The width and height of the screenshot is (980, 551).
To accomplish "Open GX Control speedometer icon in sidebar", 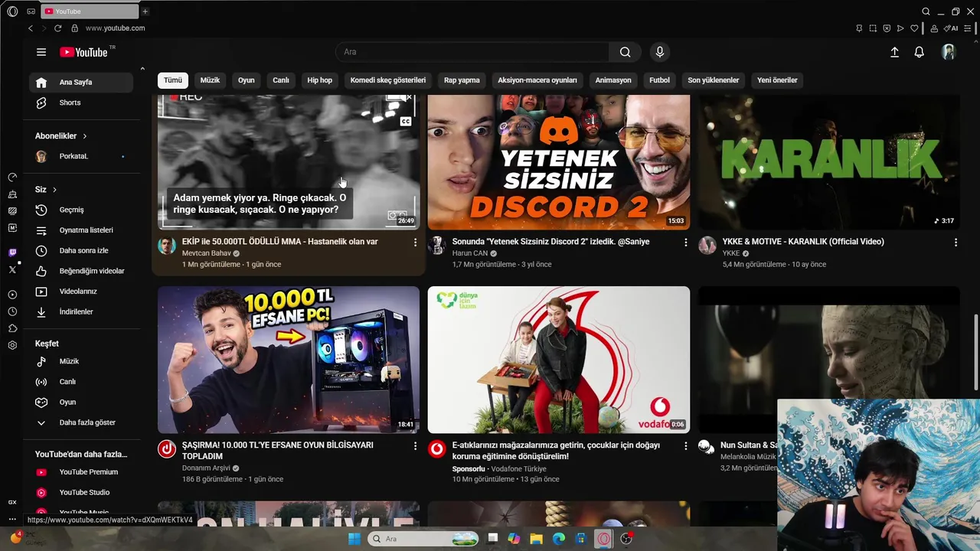I will (12, 177).
